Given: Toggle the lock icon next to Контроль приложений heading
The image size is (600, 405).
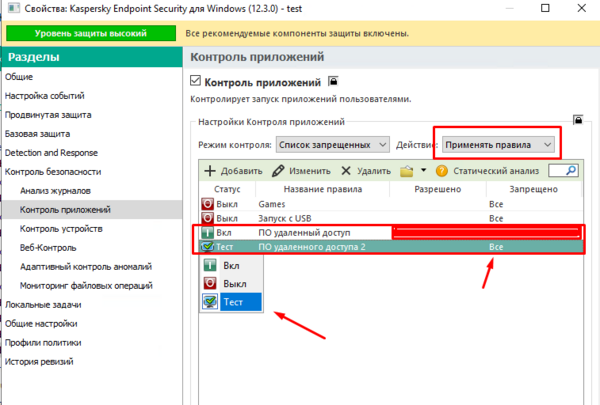Looking at the screenshot, I should tap(333, 82).
